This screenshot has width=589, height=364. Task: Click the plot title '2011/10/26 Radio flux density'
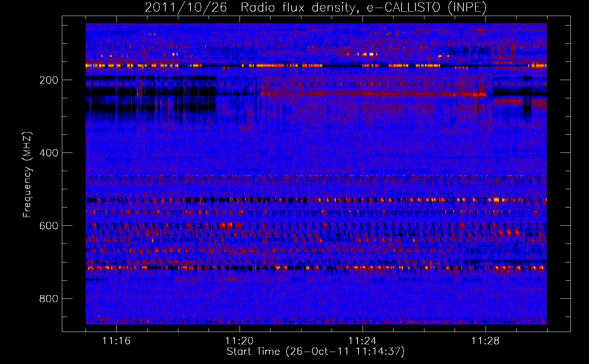(x=316, y=7)
